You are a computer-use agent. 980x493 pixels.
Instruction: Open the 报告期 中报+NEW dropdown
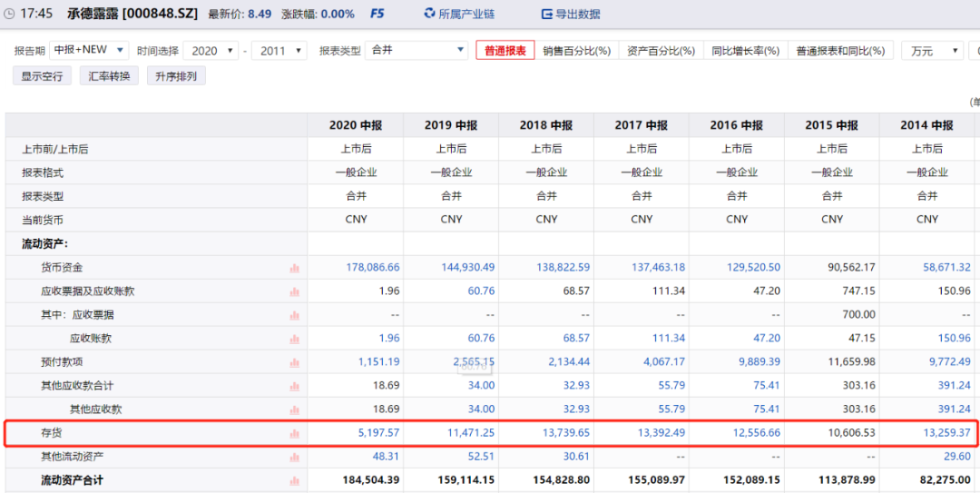(x=89, y=51)
